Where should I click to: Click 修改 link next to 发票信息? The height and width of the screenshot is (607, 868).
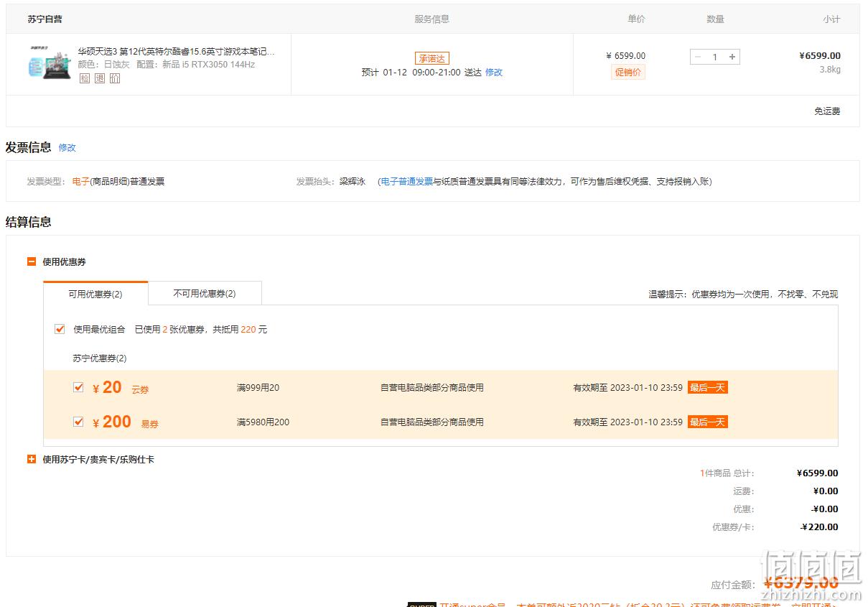67,148
